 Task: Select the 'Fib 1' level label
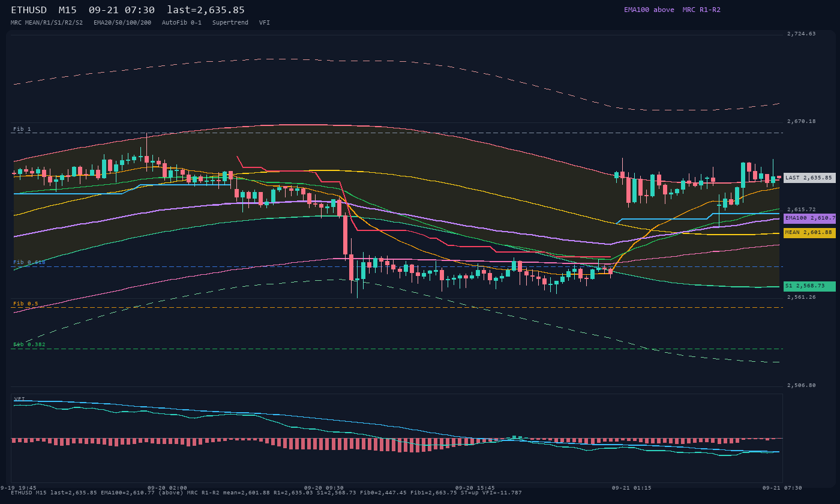(22, 129)
